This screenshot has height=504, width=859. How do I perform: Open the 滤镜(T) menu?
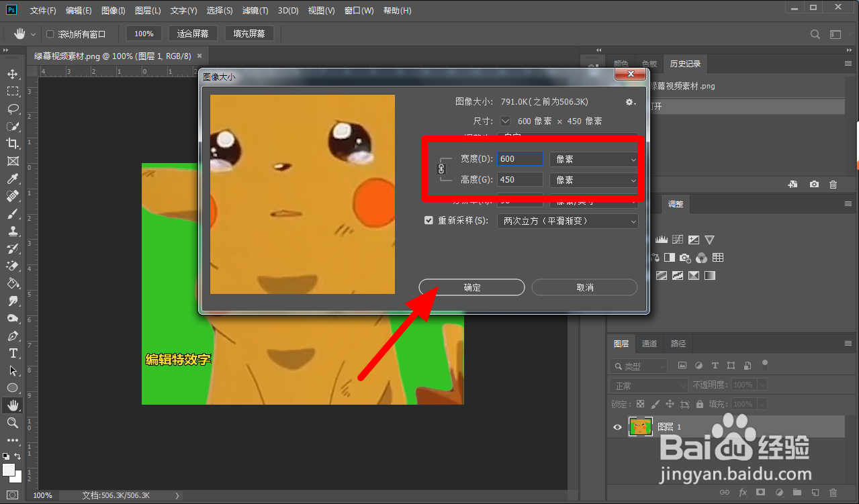pos(255,11)
